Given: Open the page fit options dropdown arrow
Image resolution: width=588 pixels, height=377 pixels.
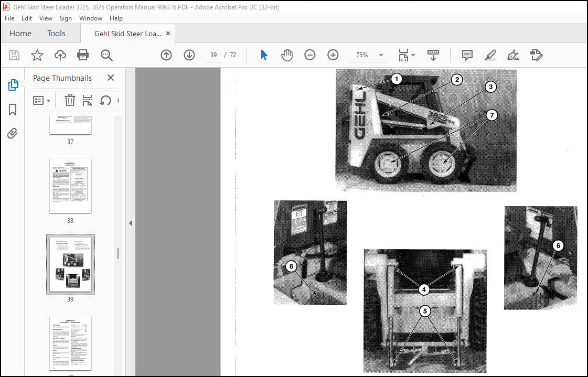Looking at the screenshot, I should point(413,55).
